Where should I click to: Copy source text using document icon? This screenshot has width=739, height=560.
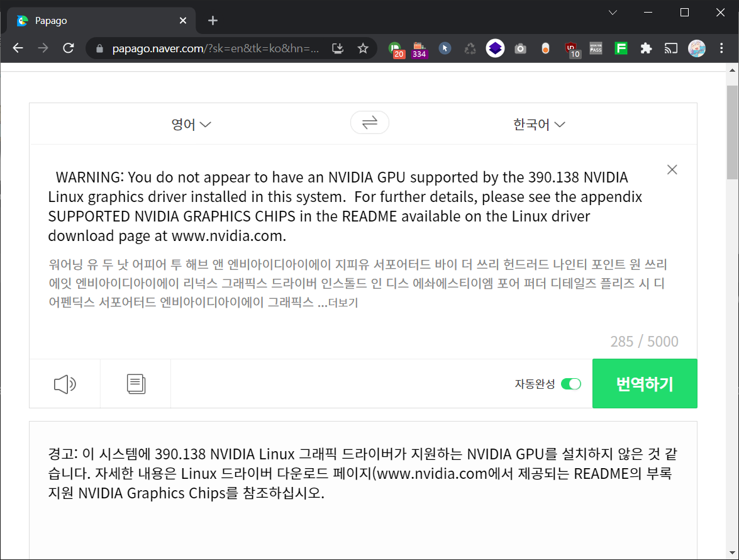136,384
